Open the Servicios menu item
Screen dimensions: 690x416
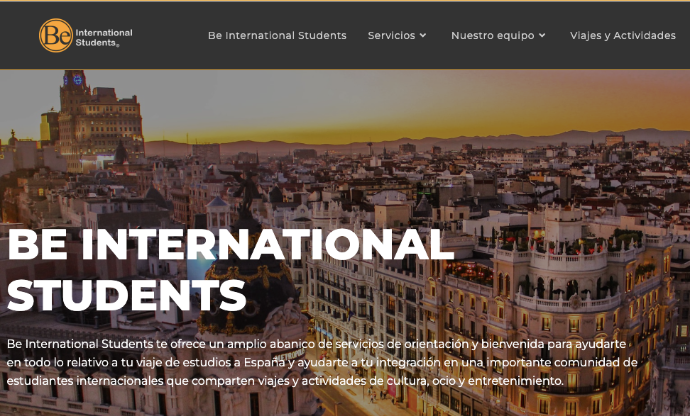[391, 35]
